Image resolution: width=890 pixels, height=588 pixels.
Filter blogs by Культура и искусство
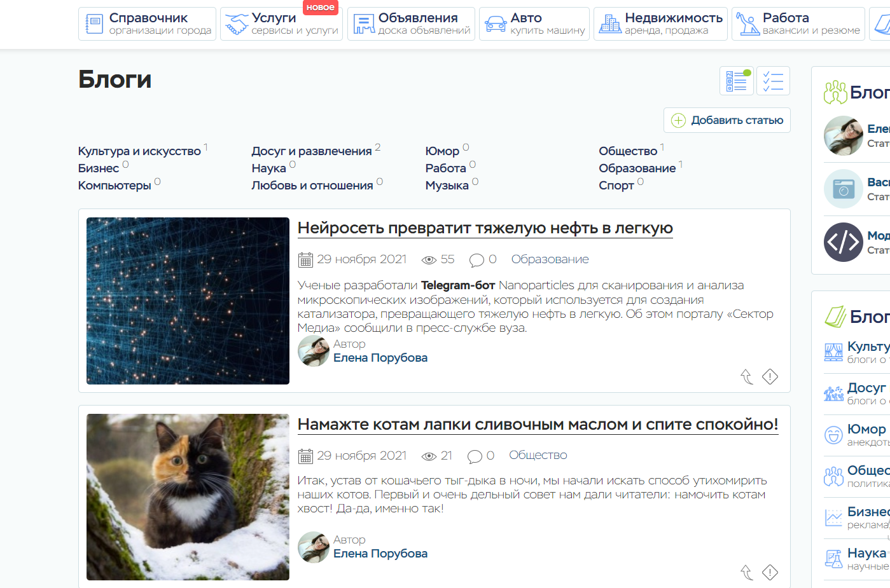pyautogui.click(x=139, y=151)
